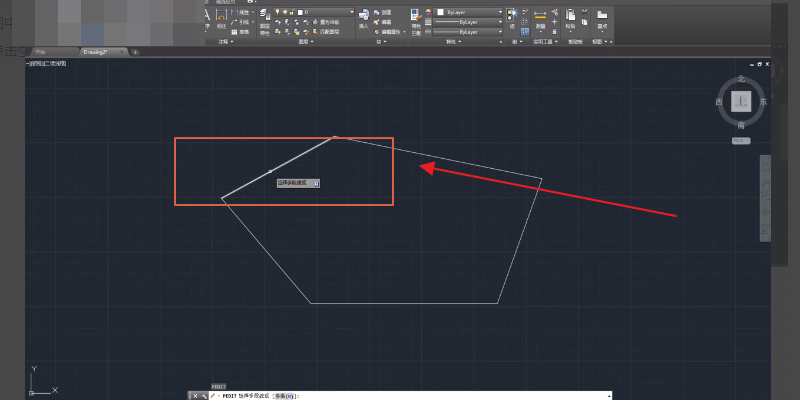800x400 pixels.
Task: Expand the Annotation (注释) panel
Action: pyautogui.click(x=226, y=41)
